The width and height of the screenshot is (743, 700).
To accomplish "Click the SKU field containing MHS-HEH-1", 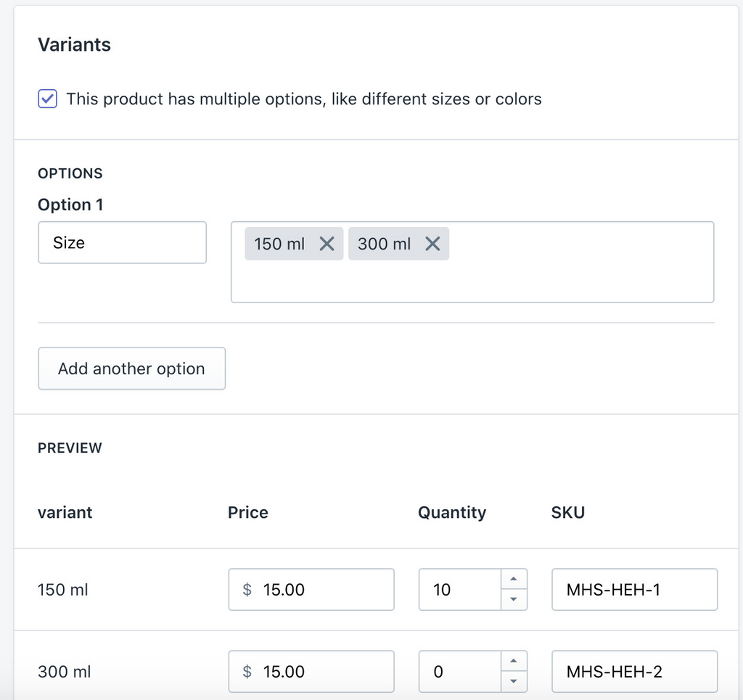I will [x=634, y=590].
